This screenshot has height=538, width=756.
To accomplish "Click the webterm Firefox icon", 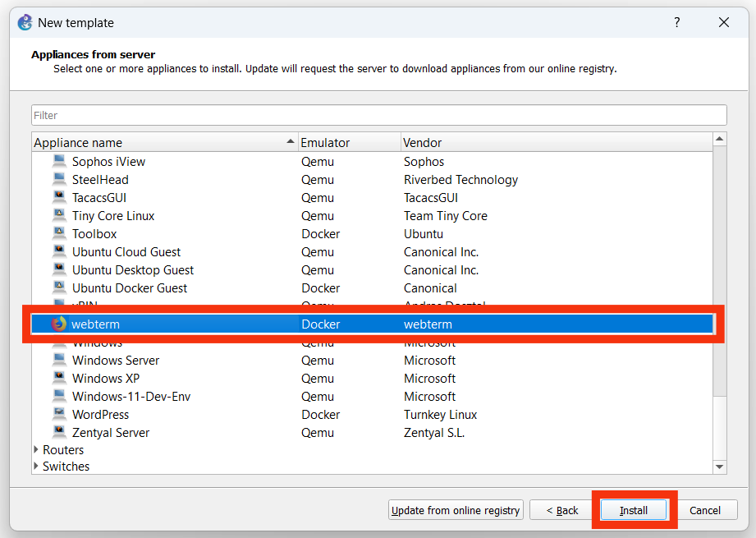I will click(x=58, y=324).
